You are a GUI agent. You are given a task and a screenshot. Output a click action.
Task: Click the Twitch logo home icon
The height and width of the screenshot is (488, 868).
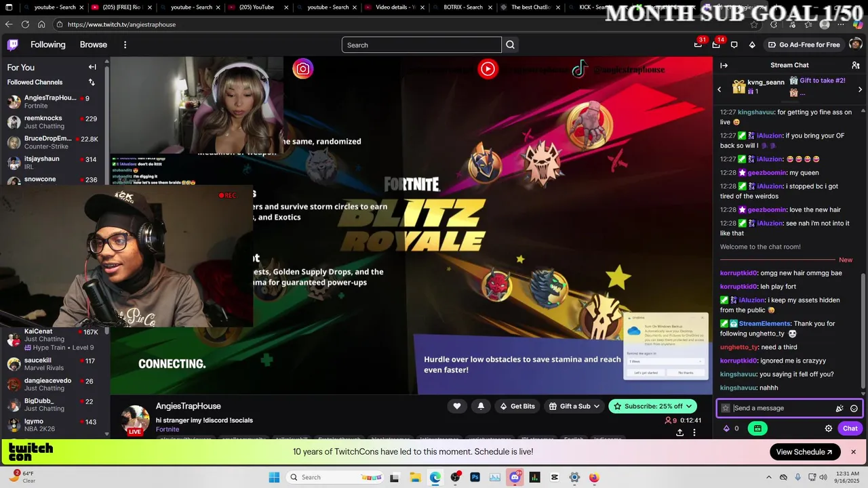13,45
